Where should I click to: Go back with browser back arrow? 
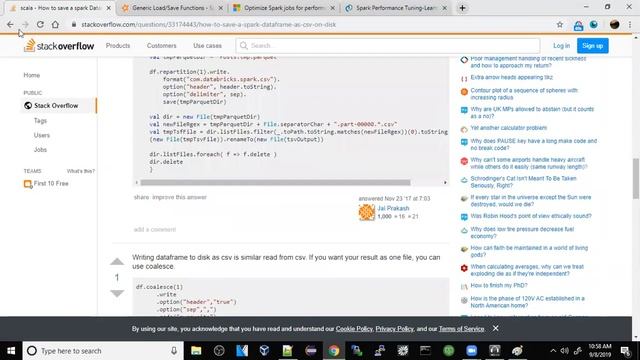point(10,24)
